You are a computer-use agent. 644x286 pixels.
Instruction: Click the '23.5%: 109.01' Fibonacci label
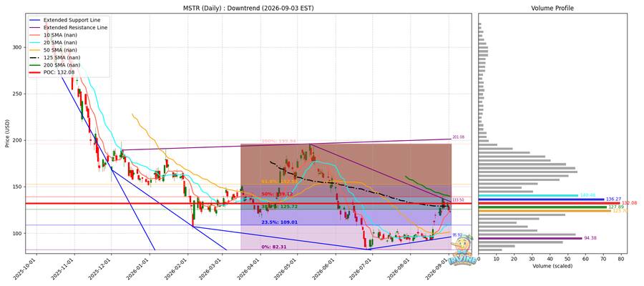pyautogui.click(x=279, y=222)
